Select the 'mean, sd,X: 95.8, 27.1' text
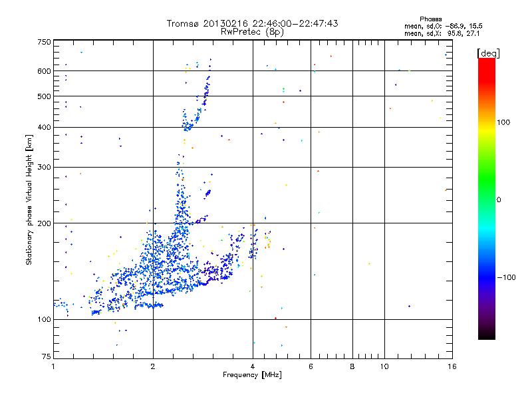Screen dimensions: 532x399 [x=442, y=34]
